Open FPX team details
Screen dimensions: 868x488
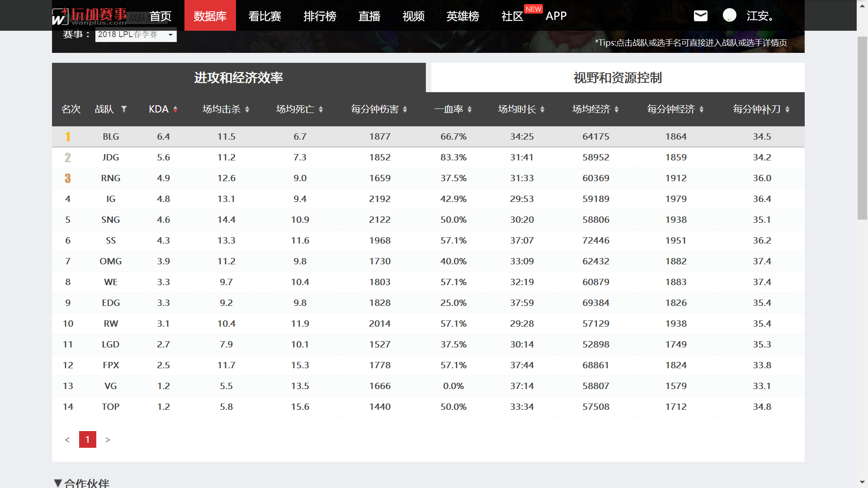(111, 365)
